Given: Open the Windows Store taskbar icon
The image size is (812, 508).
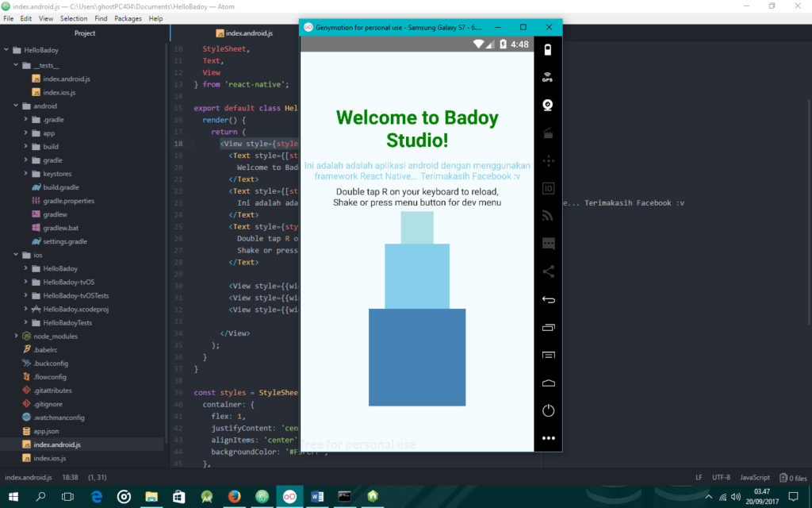Looking at the screenshot, I should click(179, 497).
